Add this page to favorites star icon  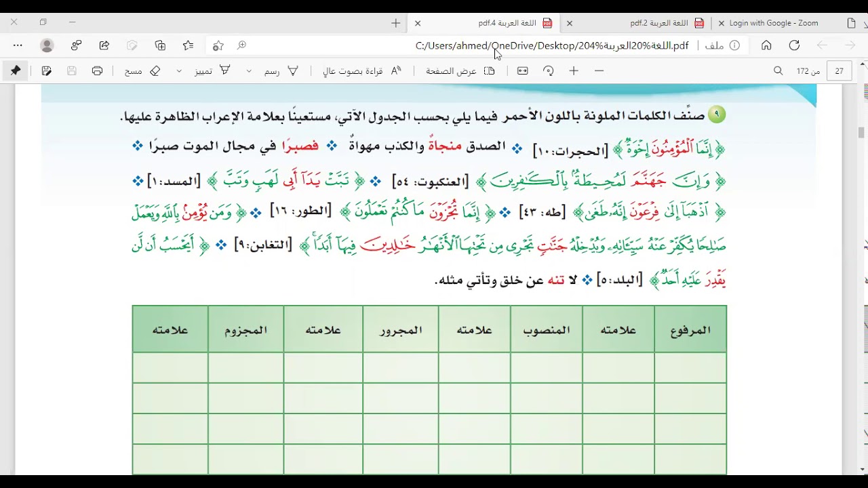[x=218, y=45]
